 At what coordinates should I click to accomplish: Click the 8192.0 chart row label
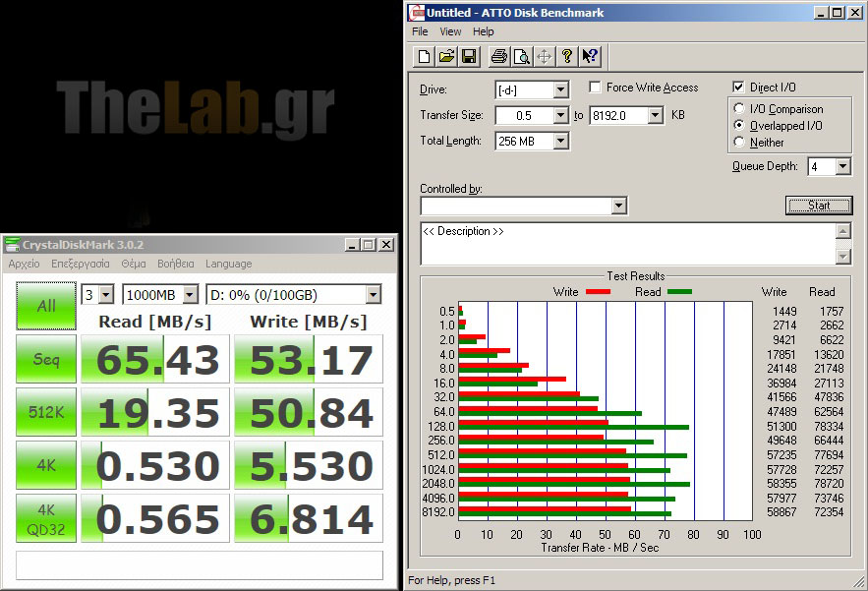pos(437,511)
